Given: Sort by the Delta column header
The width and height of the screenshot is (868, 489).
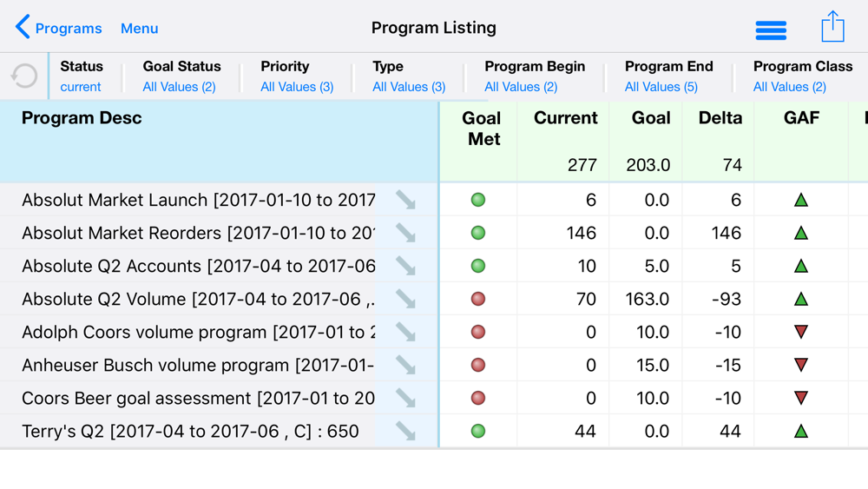Looking at the screenshot, I should pyautogui.click(x=720, y=118).
